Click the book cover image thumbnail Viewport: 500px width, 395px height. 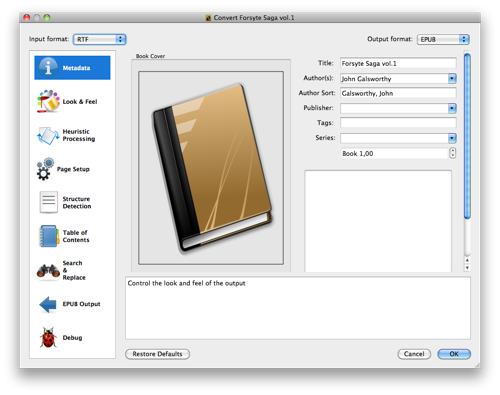(211, 168)
